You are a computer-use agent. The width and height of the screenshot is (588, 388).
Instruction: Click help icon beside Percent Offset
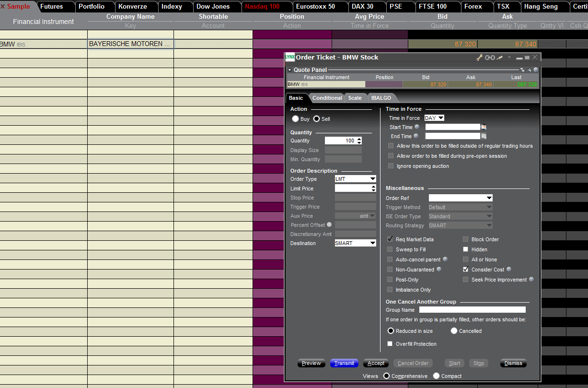point(329,224)
